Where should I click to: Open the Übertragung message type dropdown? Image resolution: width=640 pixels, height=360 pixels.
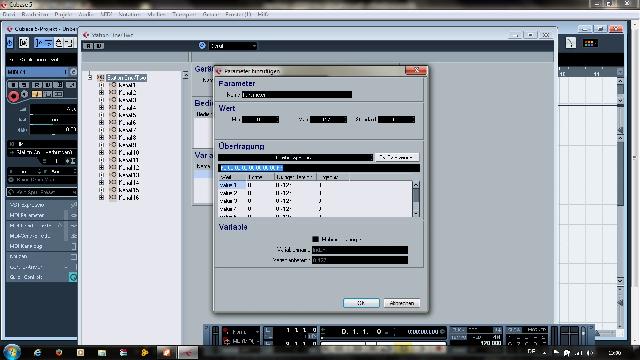click(296, 158)
